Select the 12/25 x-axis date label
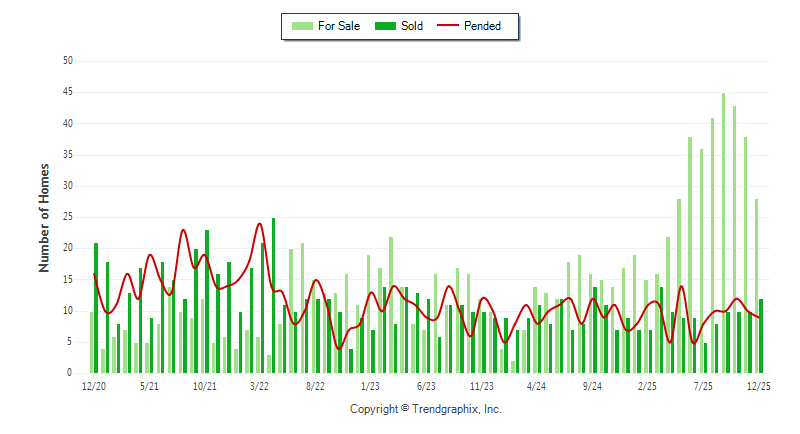Screen dimensions: 800x434 [757, 386]
